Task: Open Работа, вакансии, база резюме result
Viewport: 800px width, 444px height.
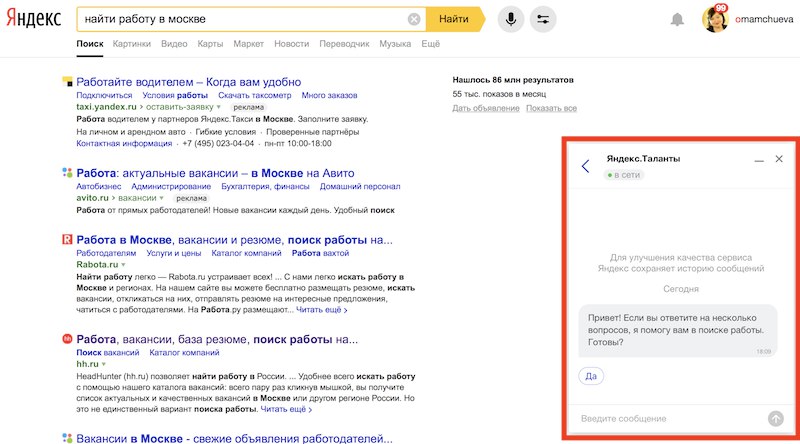Action: click(217, 339)
